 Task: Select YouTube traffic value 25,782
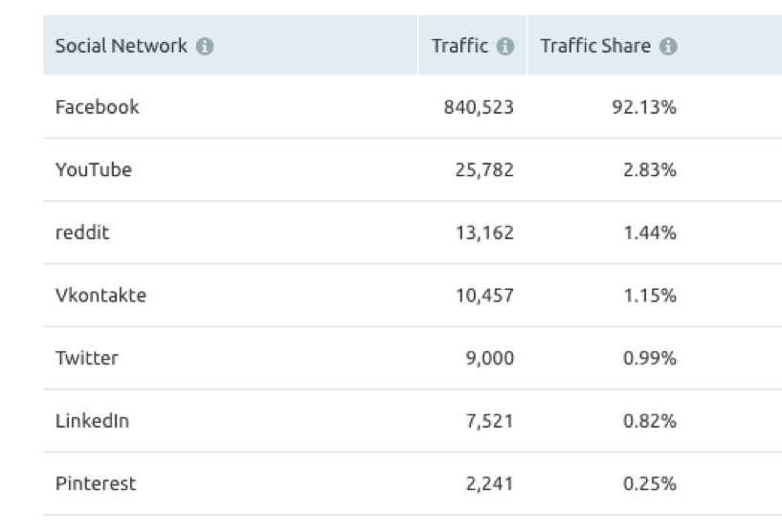483,170
